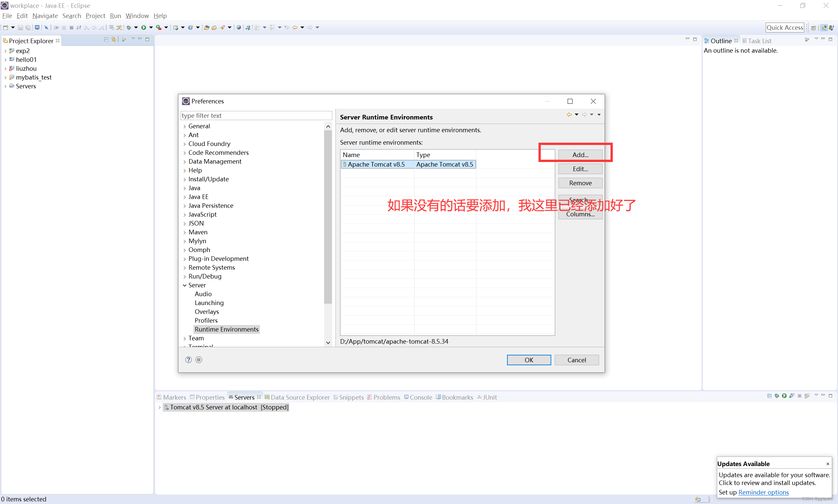The image size is (838, 504).
Task: Click the Add button for new runtime
Action: pos(579,154)
